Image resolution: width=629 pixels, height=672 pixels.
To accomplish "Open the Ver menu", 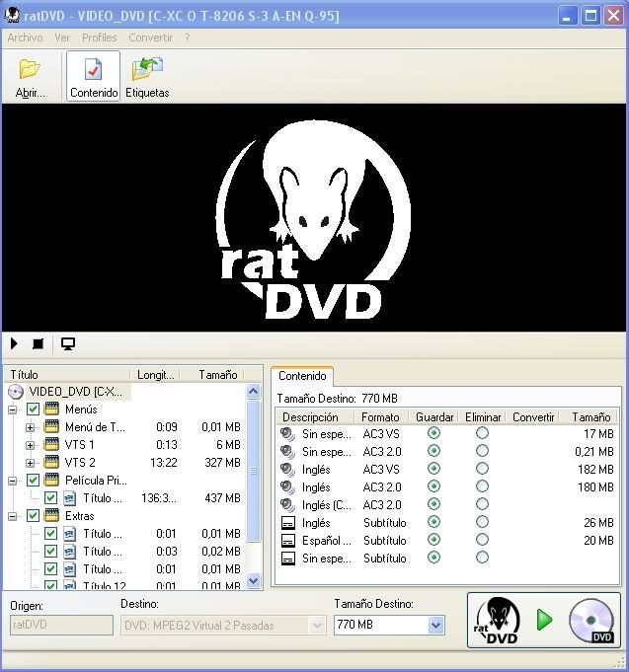I will [62, 37].
